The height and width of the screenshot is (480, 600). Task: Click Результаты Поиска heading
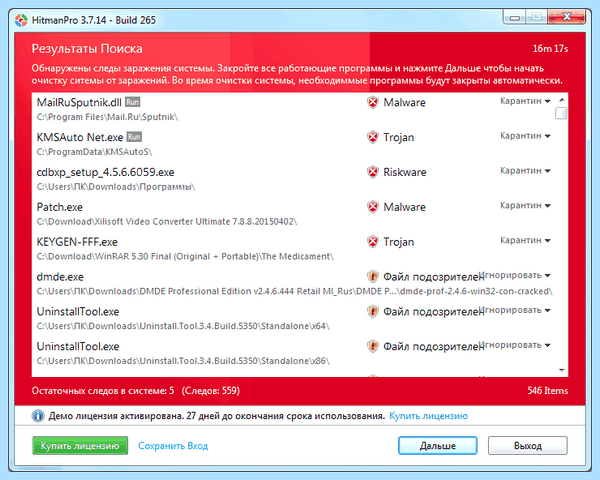pyautogui.click(x=87, y=49)
